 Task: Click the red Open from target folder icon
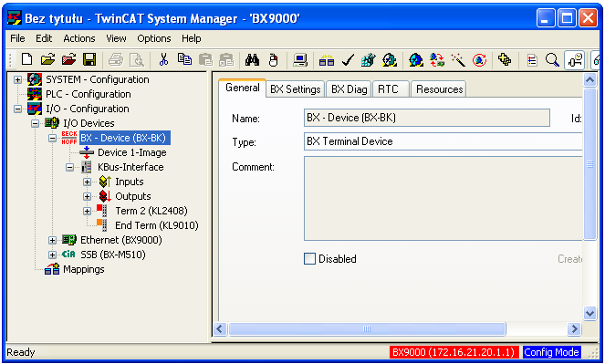(x=69, y=60)
